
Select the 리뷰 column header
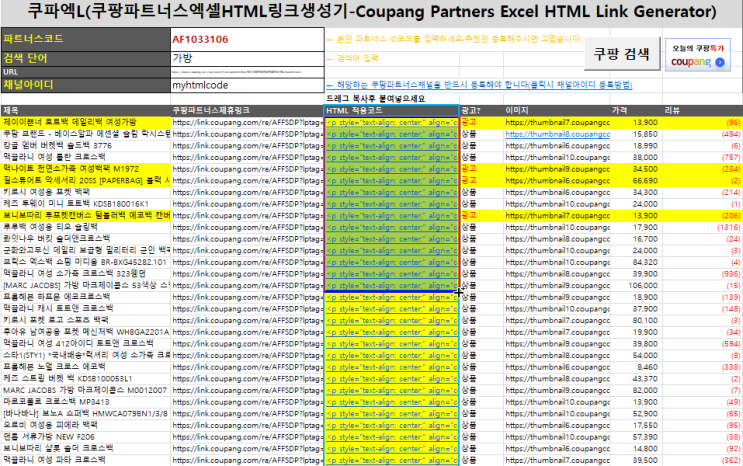[701, 110]
